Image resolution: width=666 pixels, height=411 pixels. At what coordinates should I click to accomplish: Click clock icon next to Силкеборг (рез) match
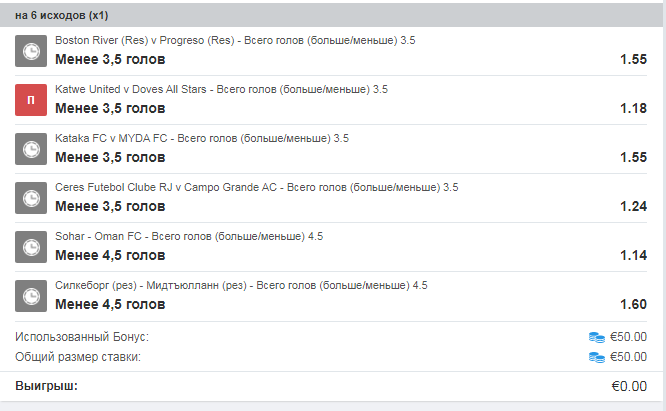coord(31,295)
